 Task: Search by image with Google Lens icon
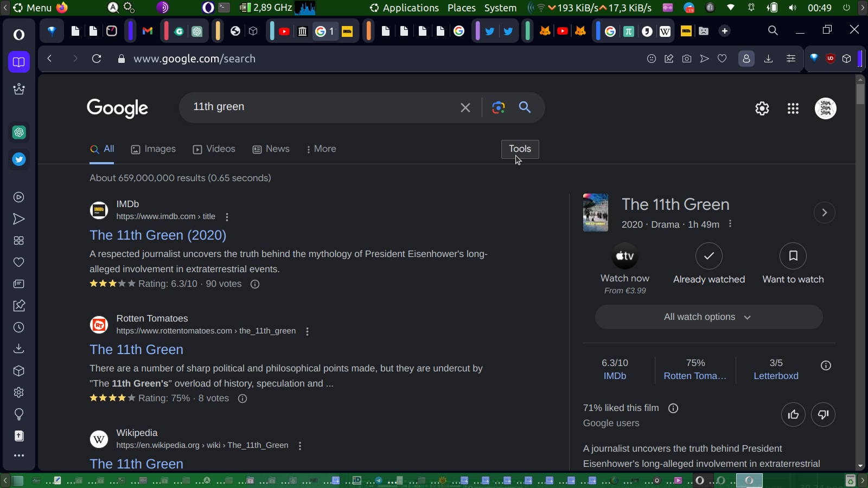[499, 107]
